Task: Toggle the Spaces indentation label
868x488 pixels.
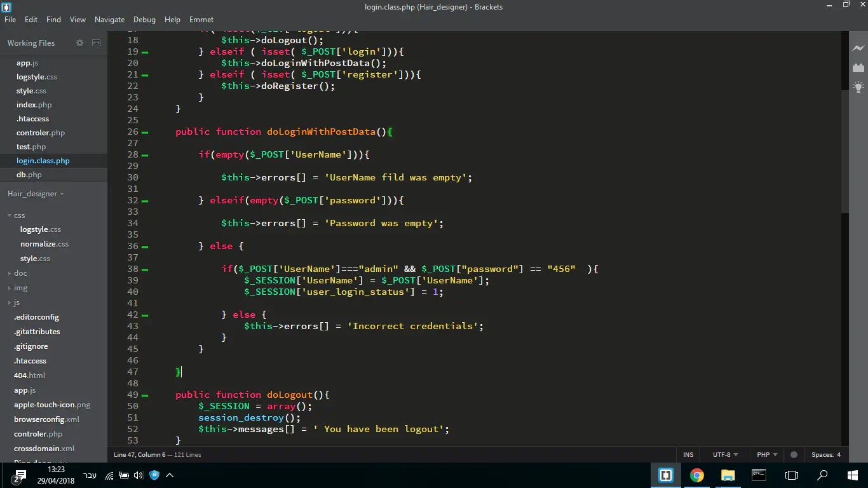Action: pyautogui.click(x=822, y=454)
